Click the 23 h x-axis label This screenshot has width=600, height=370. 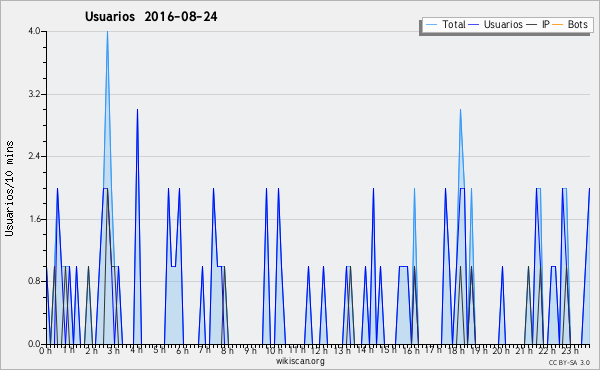click(x=569, y=351)
